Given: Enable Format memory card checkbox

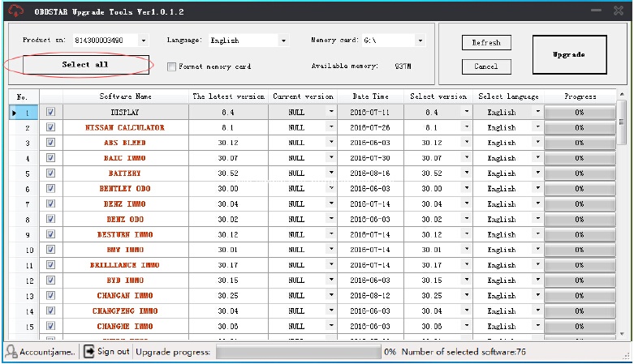Looking at the screenshot, I should coord(171,66).
